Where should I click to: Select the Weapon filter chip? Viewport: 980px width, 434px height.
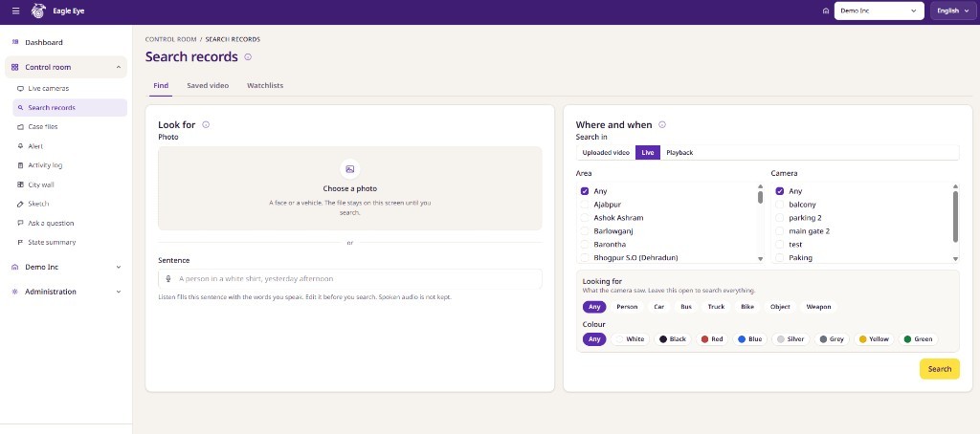(x=819, y=307)
